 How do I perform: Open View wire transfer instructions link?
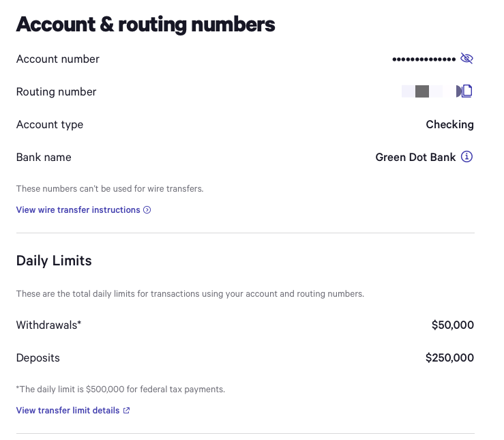[78, 210]
